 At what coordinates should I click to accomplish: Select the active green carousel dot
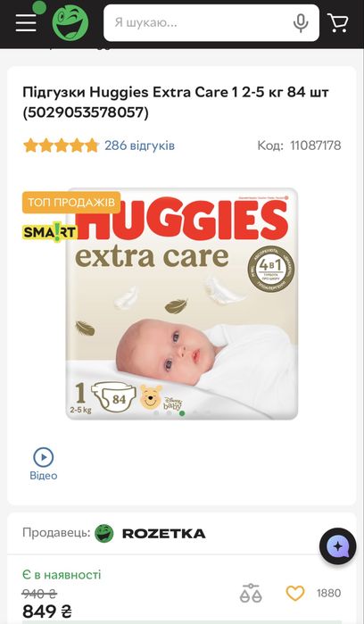(x=182, y=413)
